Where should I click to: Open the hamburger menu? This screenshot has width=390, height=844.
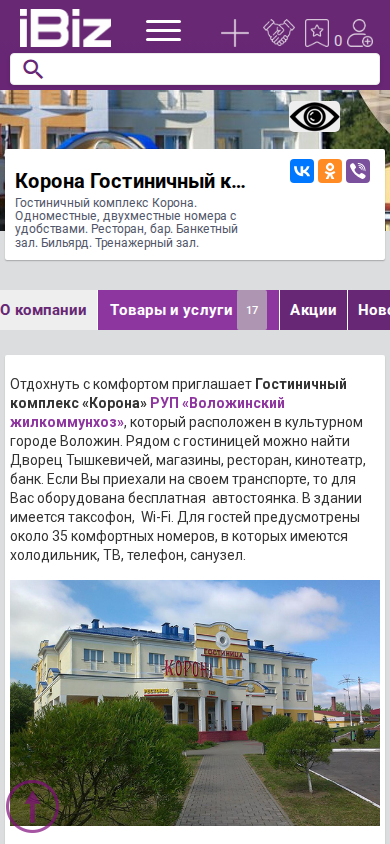pyautogui.click(x=163, y=30)
